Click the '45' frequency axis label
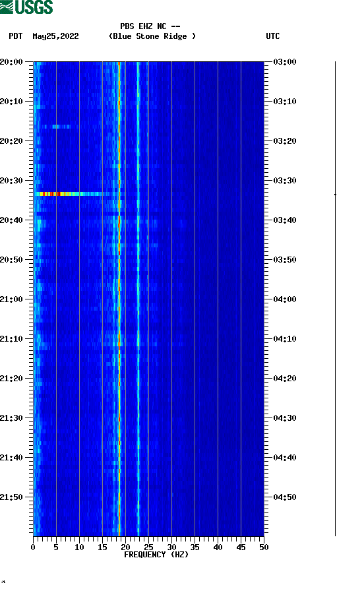The width and height of the screenshot is (364, 589). (241, 547)
